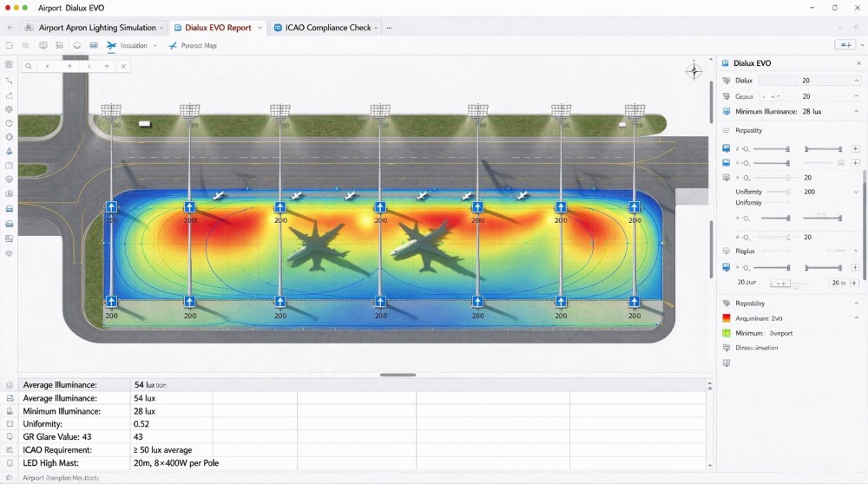Viewport: 868px width, 484px height.
Task: Click the green Minimum color swatch
Action: coord(727,333)
